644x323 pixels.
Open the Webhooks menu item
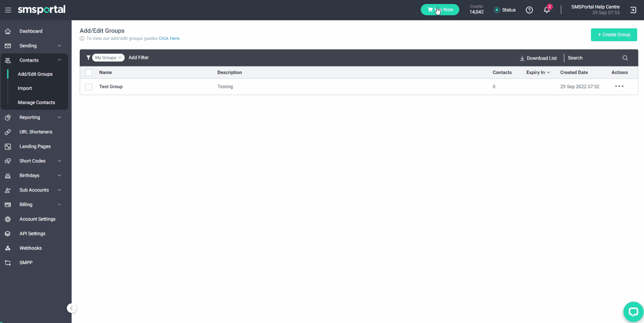pos(31,248)
